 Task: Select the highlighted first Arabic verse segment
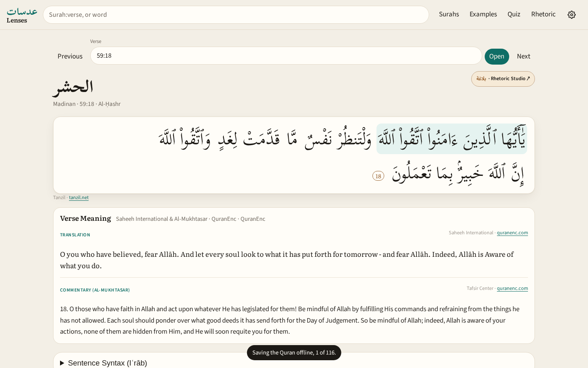coord(452,139)
